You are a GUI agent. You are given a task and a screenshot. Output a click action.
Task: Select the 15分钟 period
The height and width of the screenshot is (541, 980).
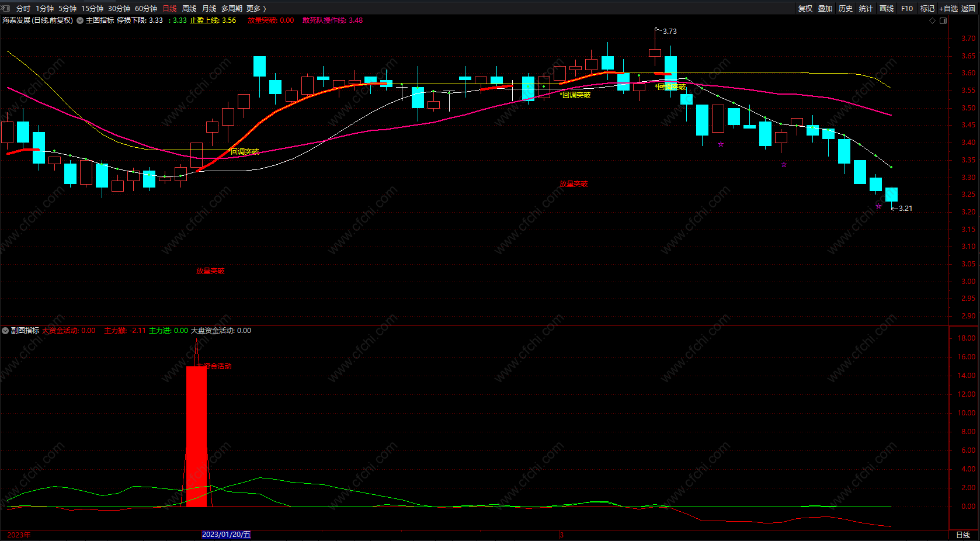tap(92, 9)
